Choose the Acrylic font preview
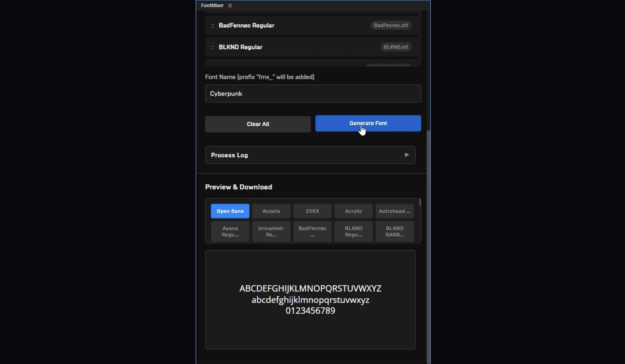Screen dimensions: 625x364 point(353,211)
